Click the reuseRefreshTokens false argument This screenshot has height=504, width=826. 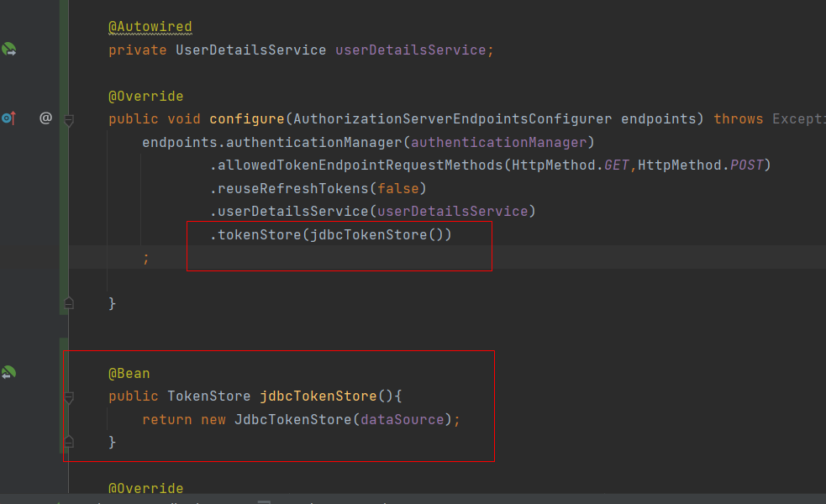397,188
